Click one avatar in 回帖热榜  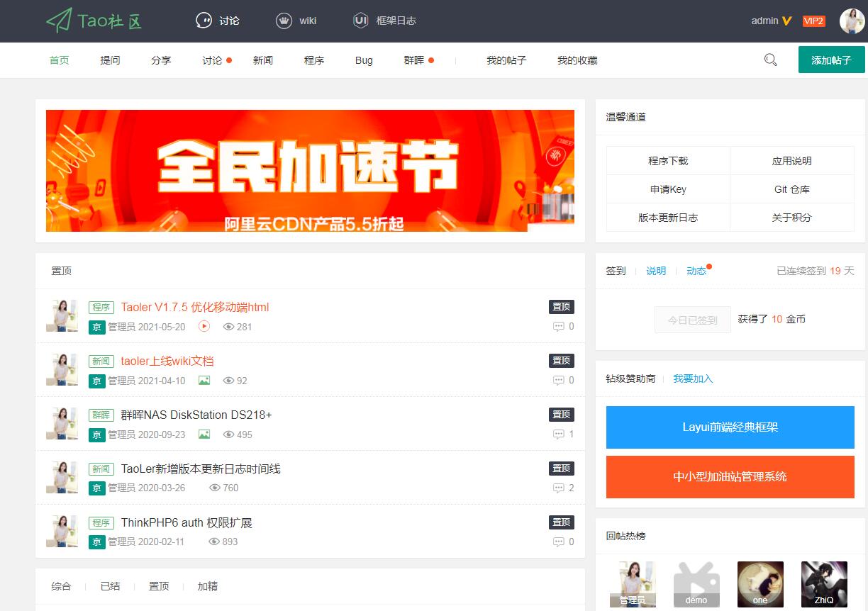(x=760, y=584)
